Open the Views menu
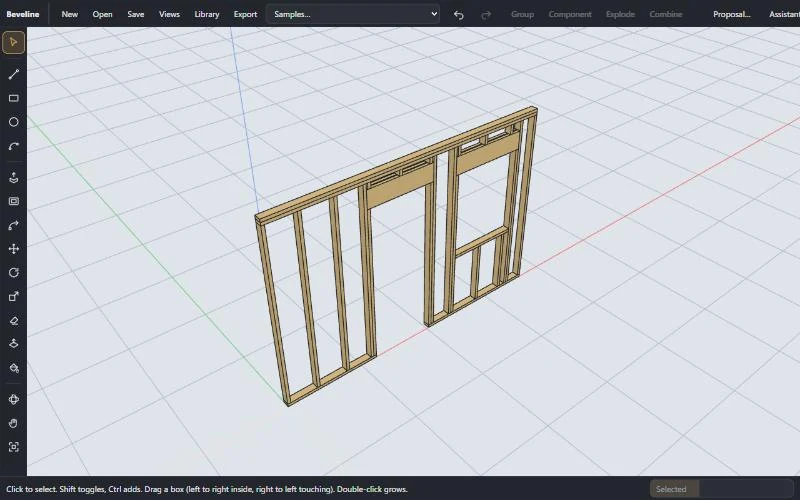This screenshot has width=800, height=500. 169,14
